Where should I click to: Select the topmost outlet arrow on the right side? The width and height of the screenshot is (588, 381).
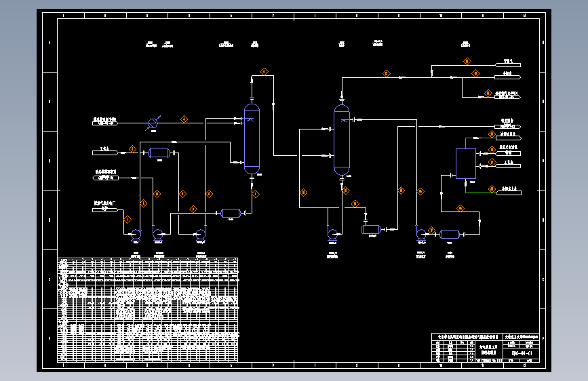(x=508, y=65)
